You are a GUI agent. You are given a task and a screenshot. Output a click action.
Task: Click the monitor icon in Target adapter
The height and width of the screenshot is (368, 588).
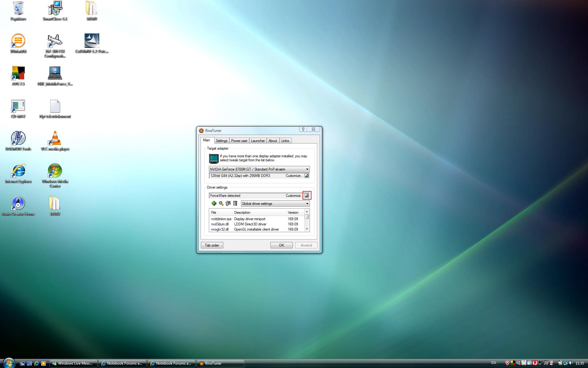tap(214, 159)
